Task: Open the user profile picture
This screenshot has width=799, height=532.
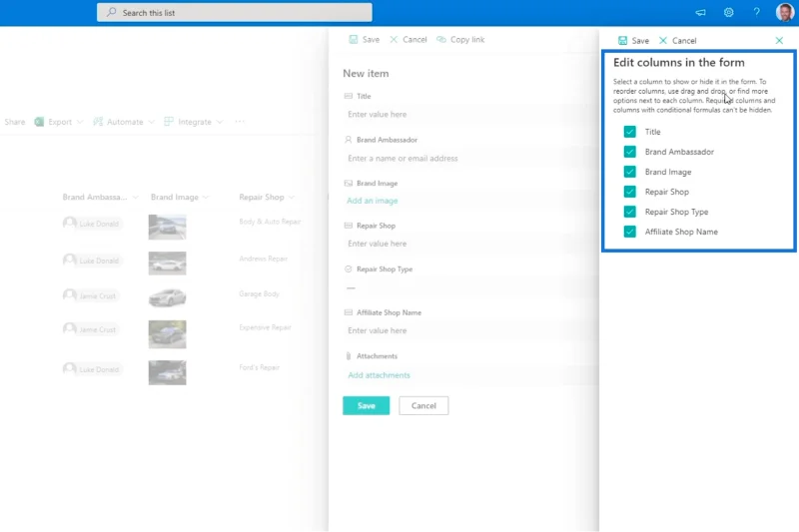Action: point(785,12)
